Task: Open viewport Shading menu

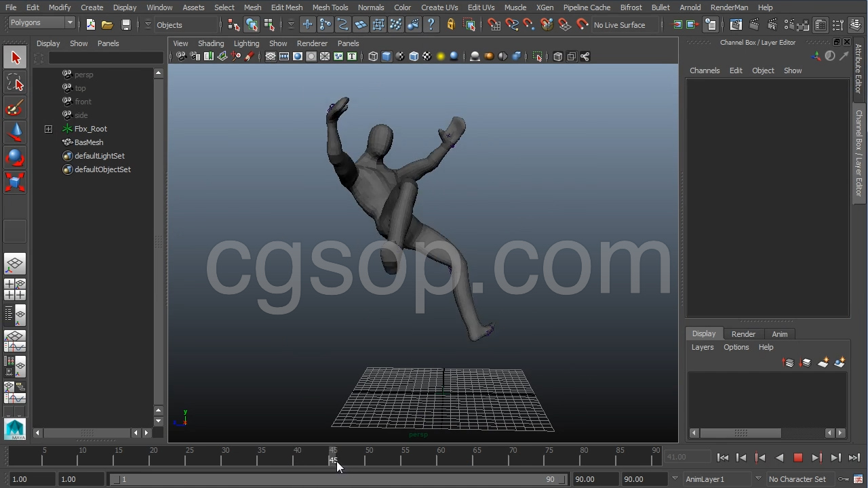Action: click(211, 43)
